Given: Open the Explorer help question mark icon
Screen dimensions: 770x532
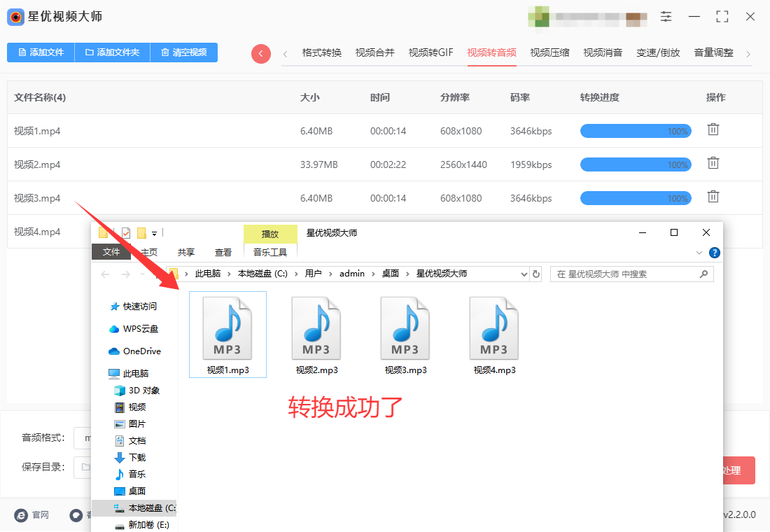Looking at the screenshot, I should click(715, 253).
